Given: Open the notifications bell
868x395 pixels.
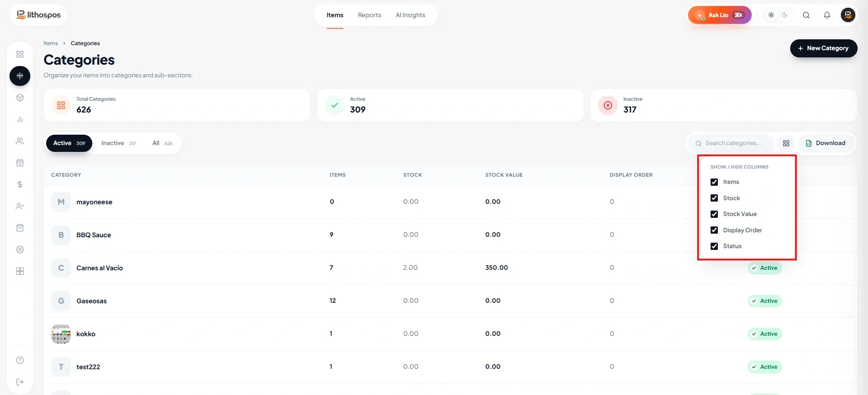Looking at the screenshot, I should pos(827,15).
